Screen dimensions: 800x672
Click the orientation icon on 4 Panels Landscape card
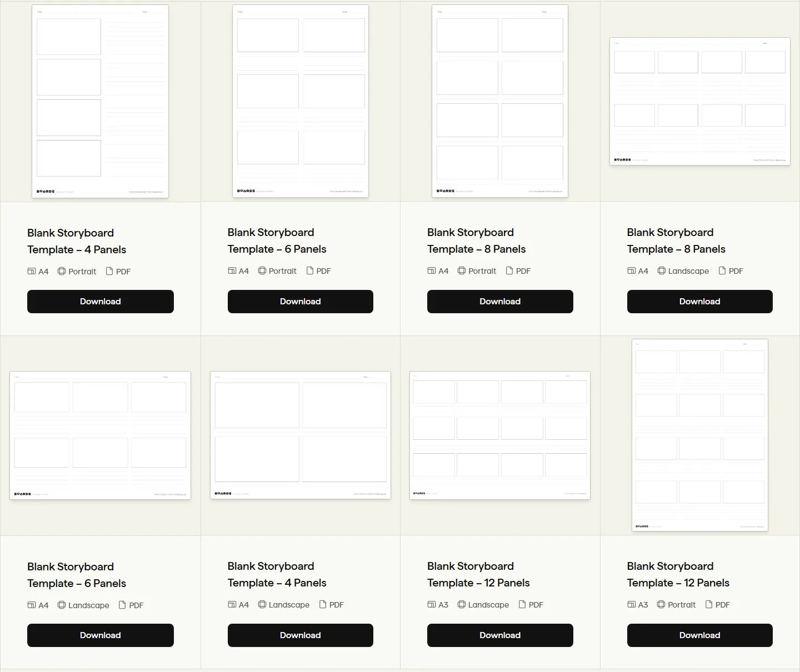pyautogui.click(x=262, y=604)
